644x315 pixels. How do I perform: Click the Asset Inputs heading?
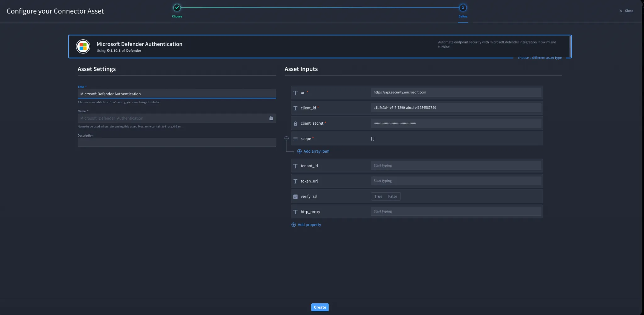point(301,69)
